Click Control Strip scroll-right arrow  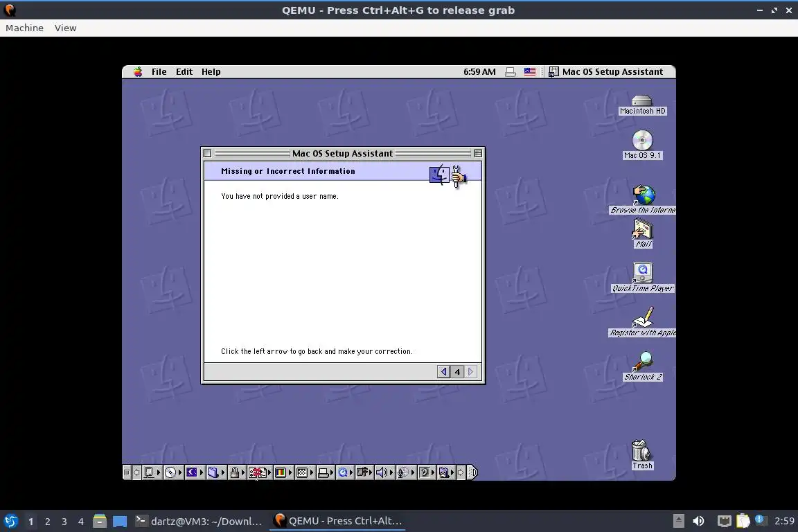coord(461,472)
